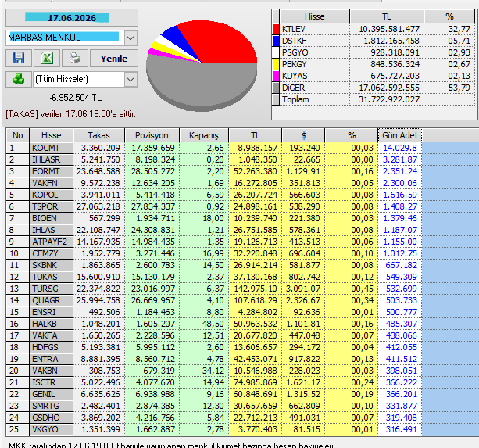Select the IHLASR stock cell

coord(52,159)
